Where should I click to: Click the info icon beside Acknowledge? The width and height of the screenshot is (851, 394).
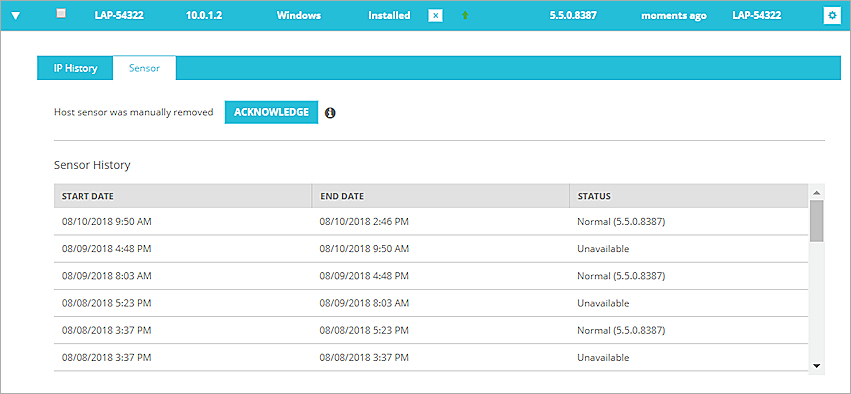(330, 113)
